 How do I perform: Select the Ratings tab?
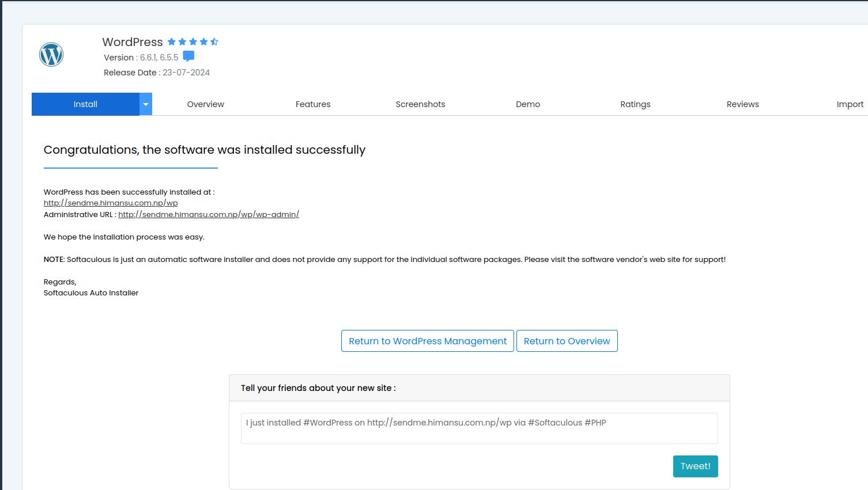coord(635,104)
